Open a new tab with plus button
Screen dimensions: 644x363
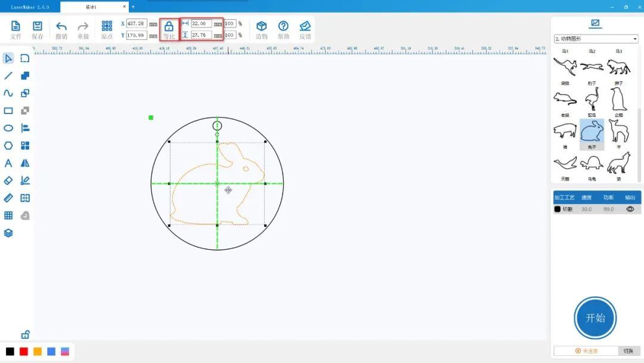tap(133, 7)
